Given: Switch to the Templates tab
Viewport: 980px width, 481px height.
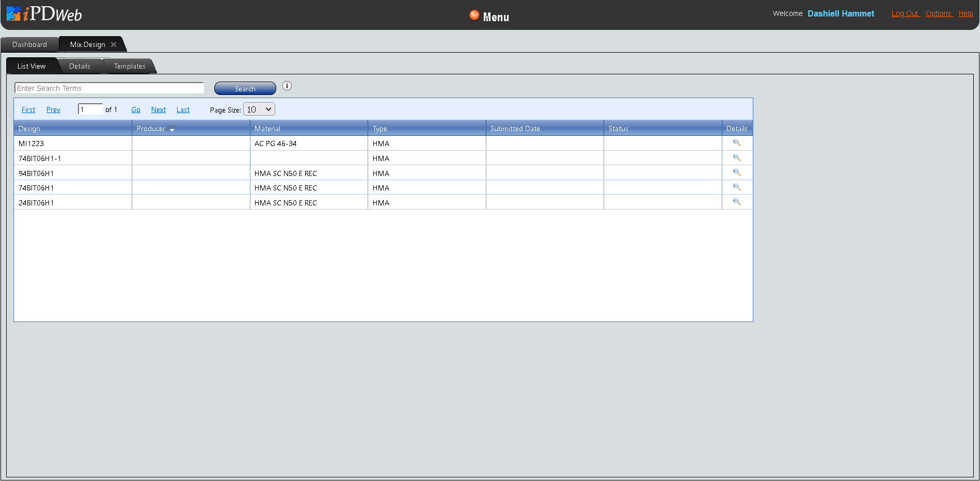Looking at the screenshot, I should [x=130, y=67].
